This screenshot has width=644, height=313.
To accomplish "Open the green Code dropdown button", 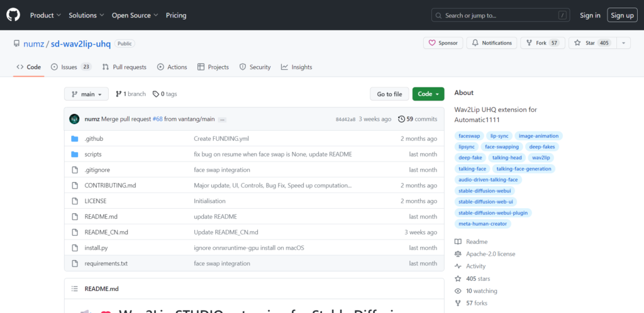I will 428,94.
